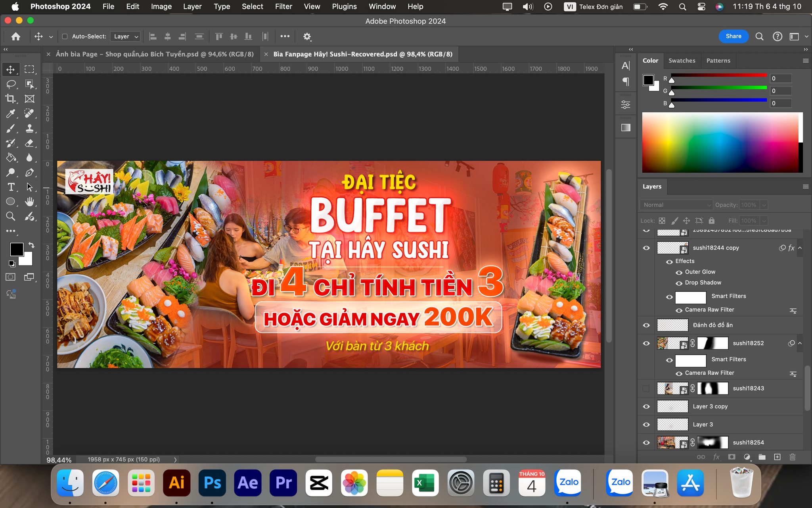Select the Zoom tool in toolbar
This screenshot has width=812, height=508.
point(11,216)
